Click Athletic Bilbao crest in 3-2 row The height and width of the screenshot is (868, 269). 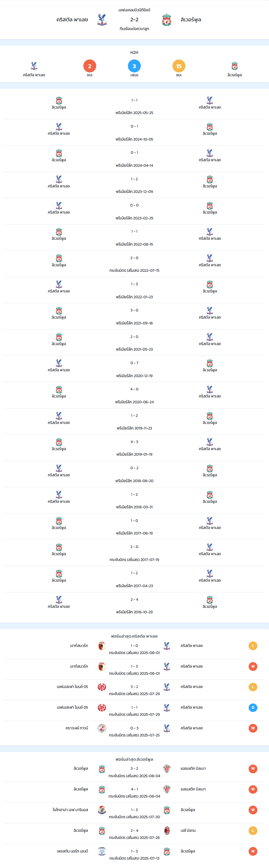(x=167, y=768)
